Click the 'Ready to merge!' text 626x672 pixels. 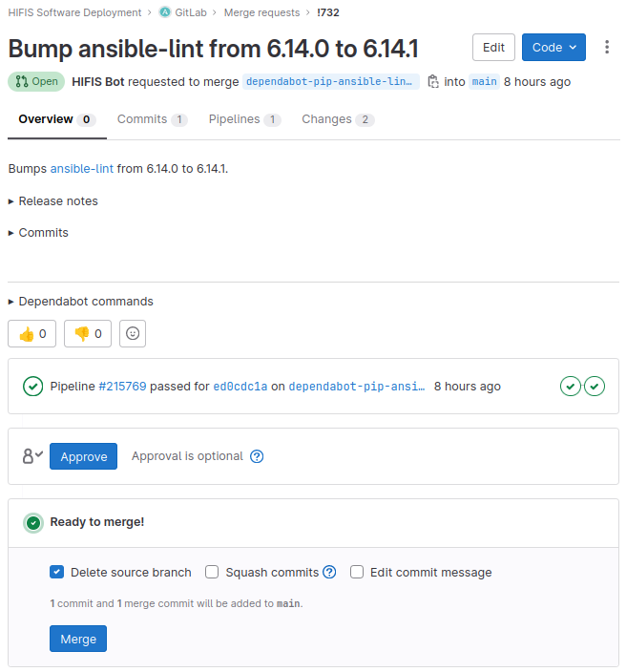tap(97, 522)
